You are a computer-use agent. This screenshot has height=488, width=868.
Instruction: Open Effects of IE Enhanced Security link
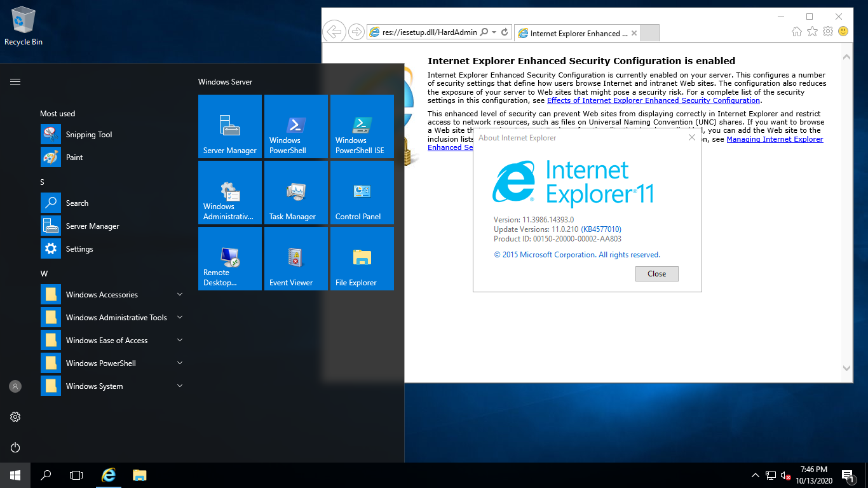point(653,100)
